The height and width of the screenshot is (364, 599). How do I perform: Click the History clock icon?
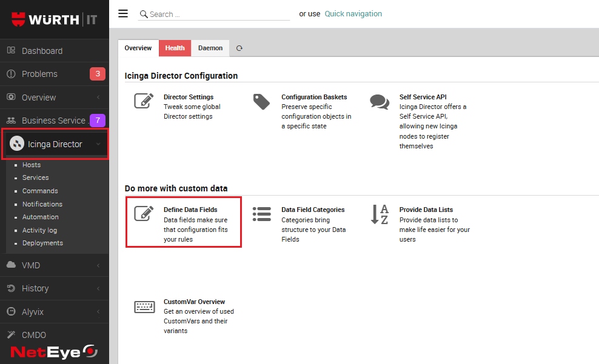pyautogui.click(x=11, y=288)
